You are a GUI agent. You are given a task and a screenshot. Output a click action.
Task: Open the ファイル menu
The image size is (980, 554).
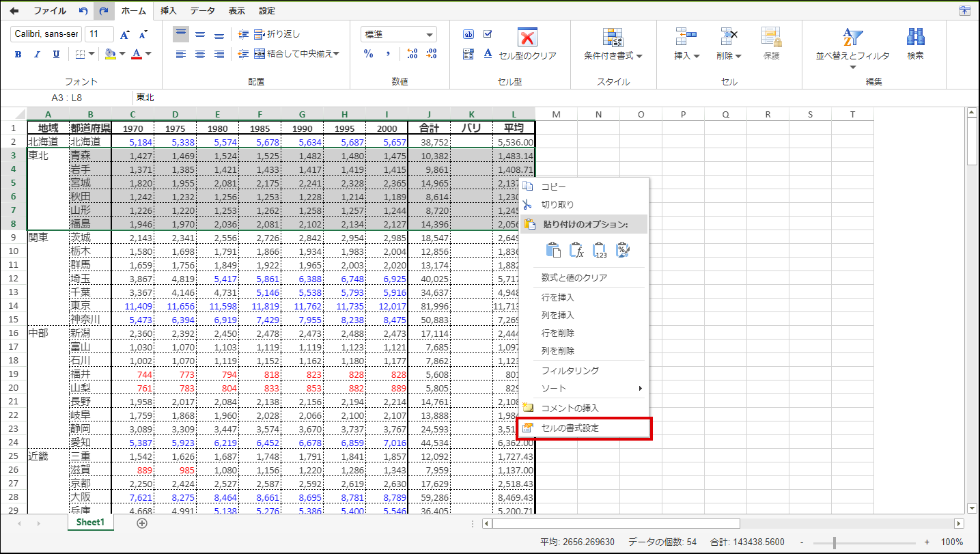click(50, 11)
